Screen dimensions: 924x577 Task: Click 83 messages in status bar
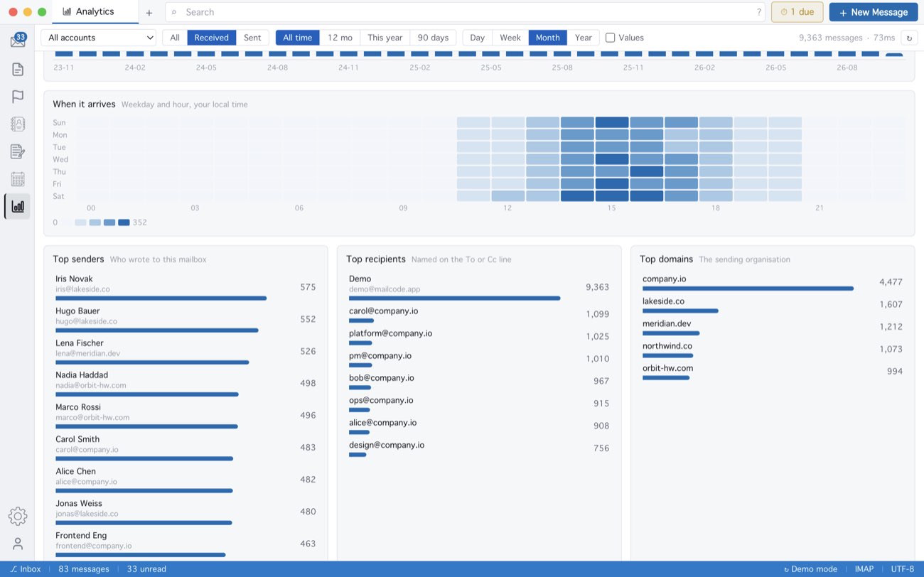click(84, 569)
